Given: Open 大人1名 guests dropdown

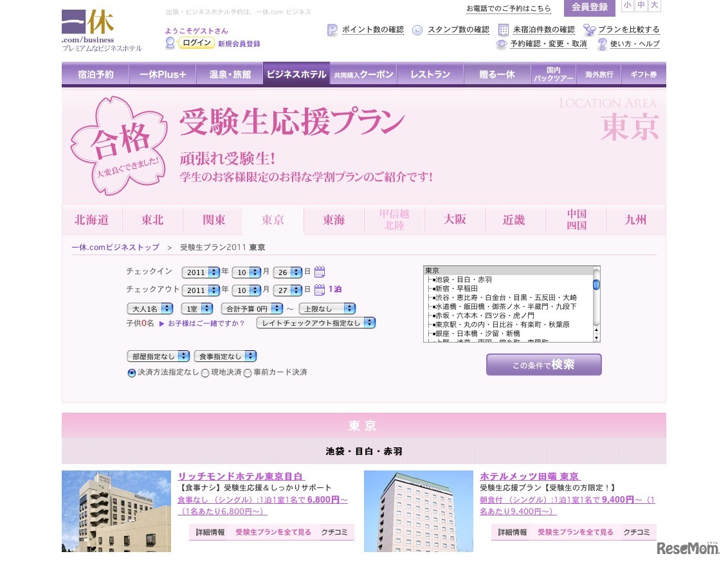Looking at the screenshot, I should tap(150, 308).
